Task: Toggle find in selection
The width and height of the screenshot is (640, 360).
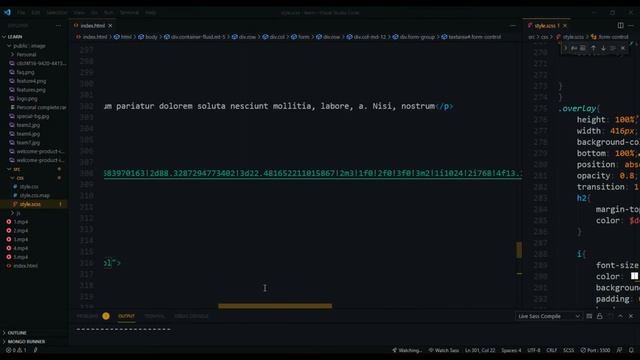Action: (x=613, y=48)
